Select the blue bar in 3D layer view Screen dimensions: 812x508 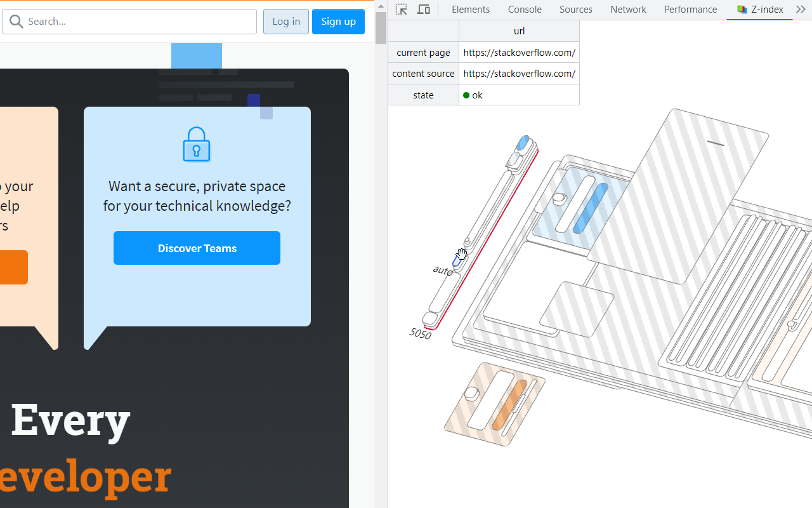coord(590,208)
